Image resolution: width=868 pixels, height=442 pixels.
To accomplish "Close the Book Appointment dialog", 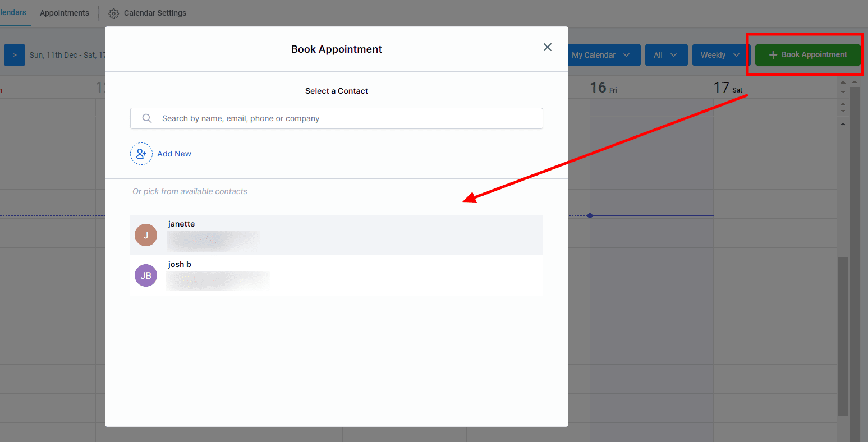I will (x=548, y=48).
